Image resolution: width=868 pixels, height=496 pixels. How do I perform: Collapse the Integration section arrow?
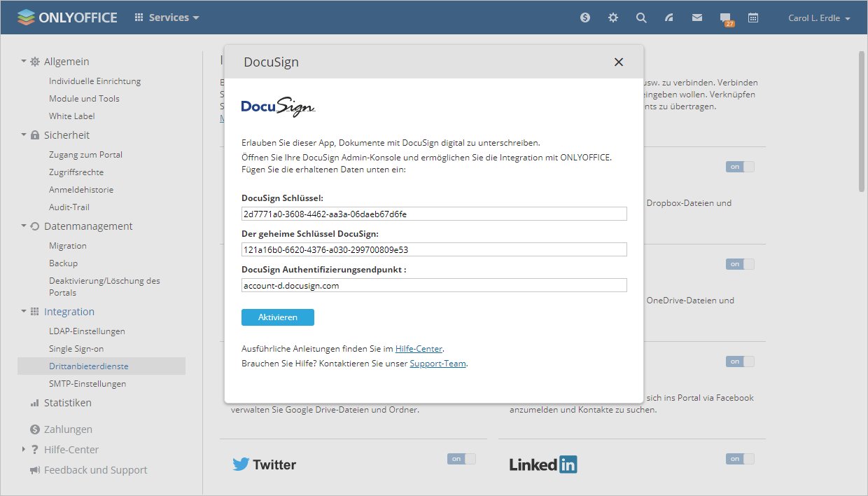click(x=23, y=312)
